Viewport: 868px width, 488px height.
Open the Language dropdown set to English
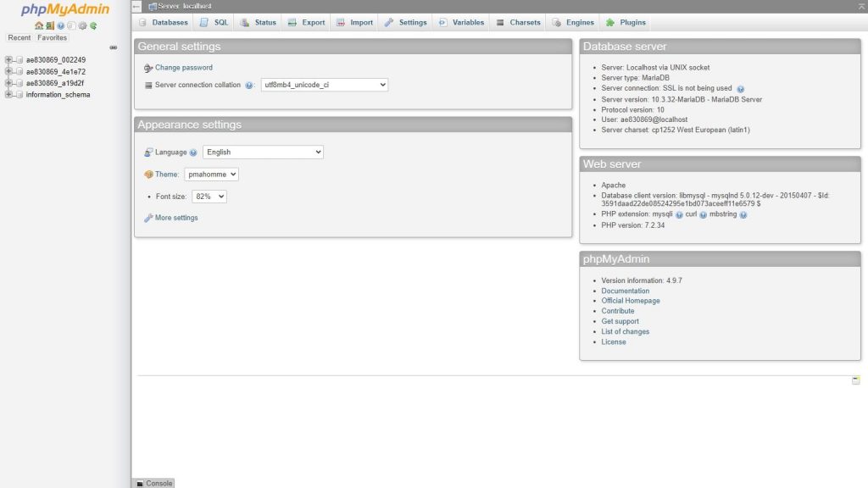pyautogui.click(x=263, y=152)
